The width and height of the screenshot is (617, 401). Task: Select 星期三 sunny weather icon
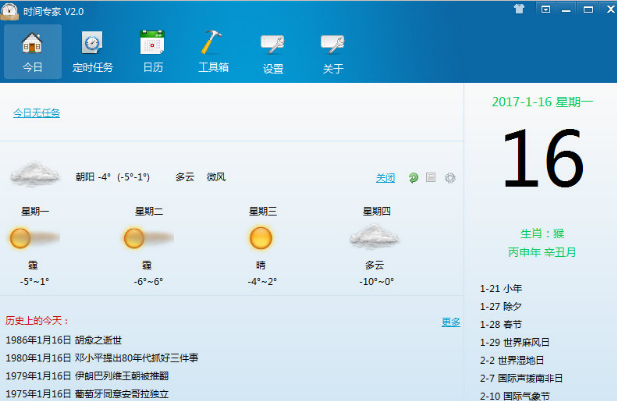260,238
